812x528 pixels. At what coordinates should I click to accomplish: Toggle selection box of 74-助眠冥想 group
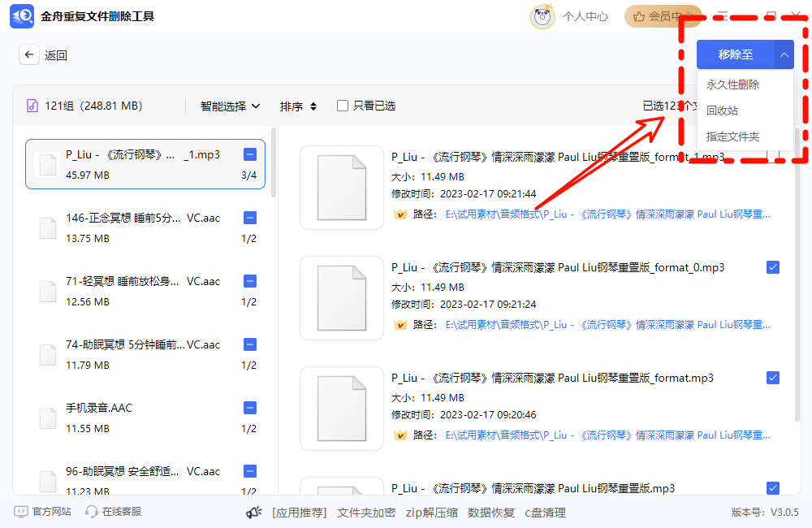(250, 344)
